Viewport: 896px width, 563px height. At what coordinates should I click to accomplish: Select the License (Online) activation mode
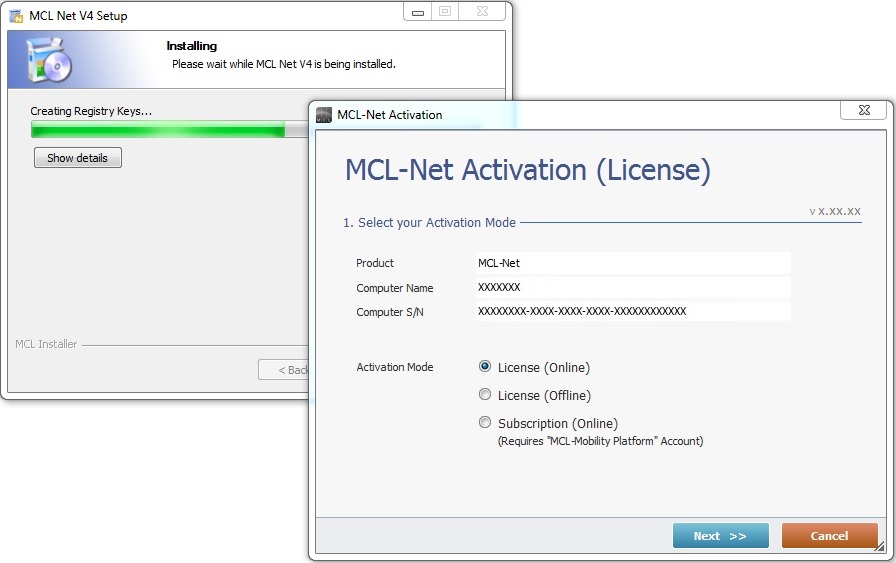click(485, 366)
